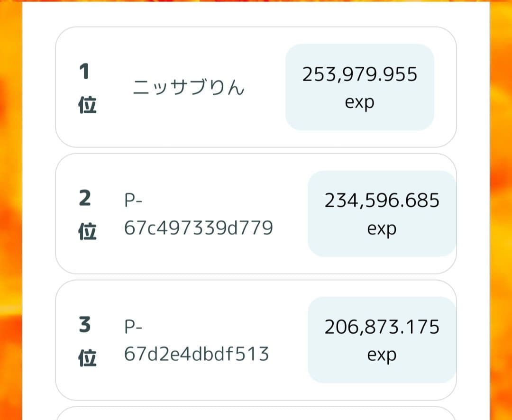The image size is (512, 420).
Task: Click the number 1 in the first card
Action: click(x=84, y=70)
